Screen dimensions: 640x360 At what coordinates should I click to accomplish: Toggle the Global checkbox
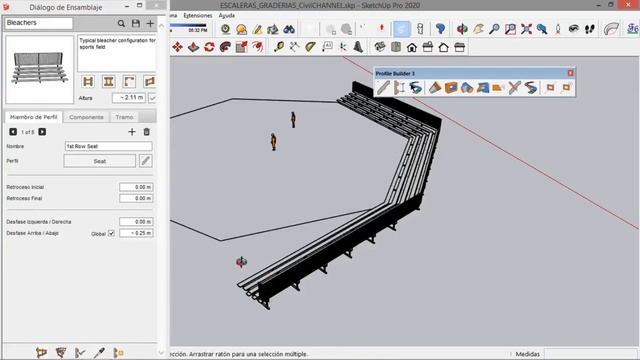point(111,233)
